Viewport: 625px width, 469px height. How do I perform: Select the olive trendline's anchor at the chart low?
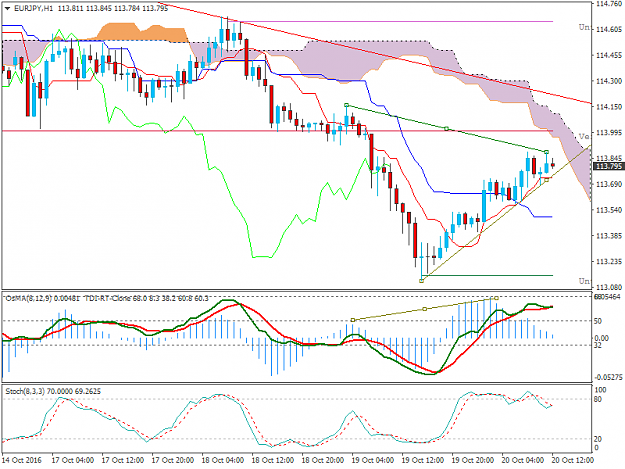[x=421, y=281]
